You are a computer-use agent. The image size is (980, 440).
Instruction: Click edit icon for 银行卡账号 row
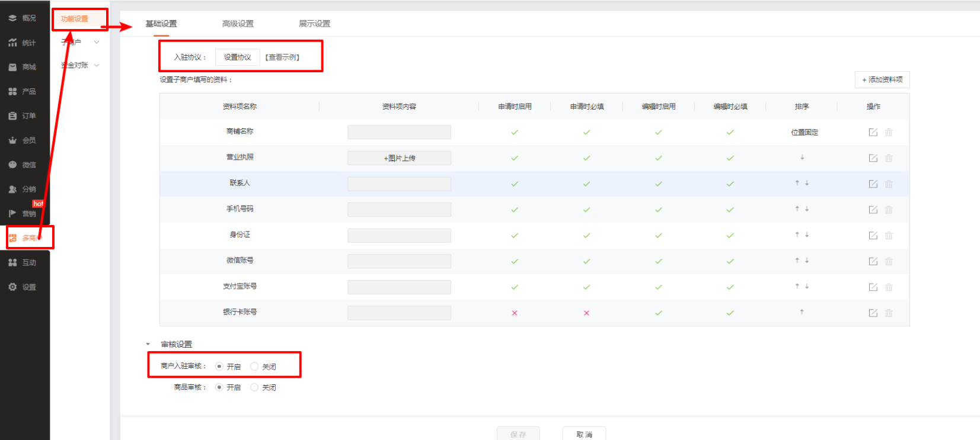click(x=873, y=313)
